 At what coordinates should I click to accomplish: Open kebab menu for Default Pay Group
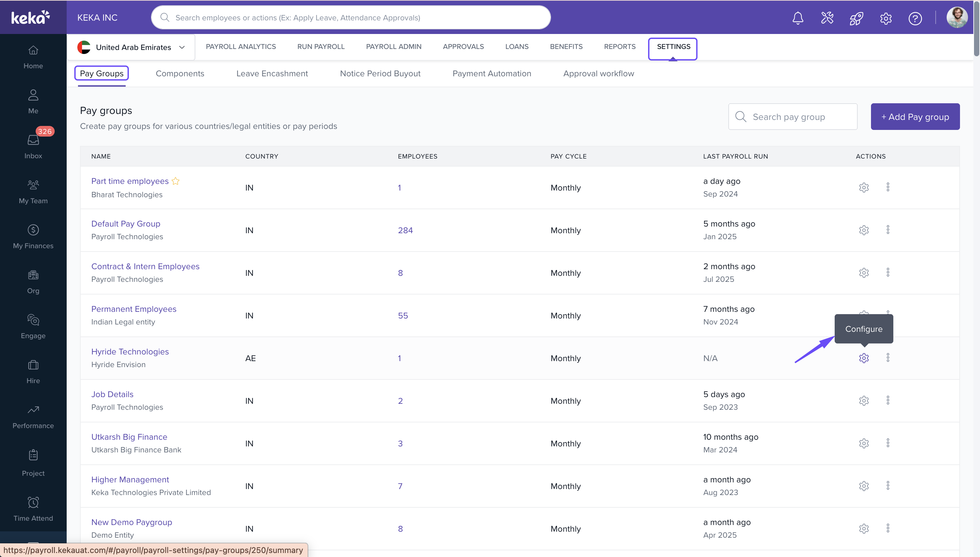coord(888,230)
